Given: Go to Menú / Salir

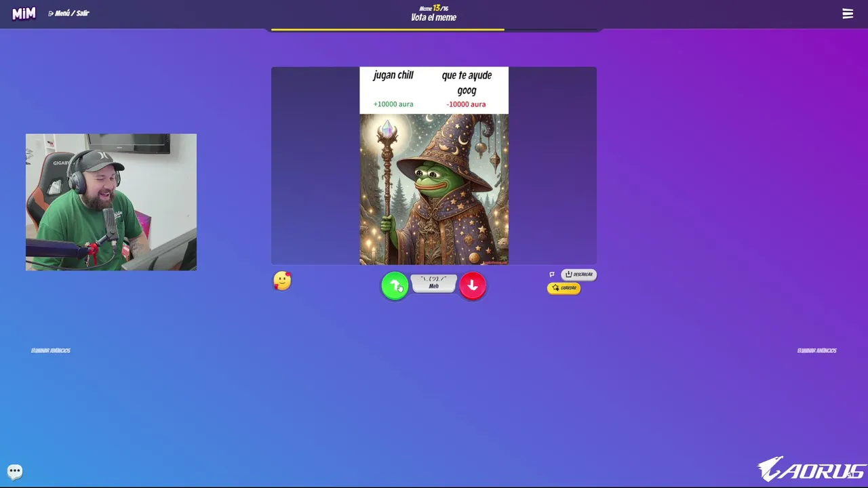Looking at the screenshot, I should [69, 13].
